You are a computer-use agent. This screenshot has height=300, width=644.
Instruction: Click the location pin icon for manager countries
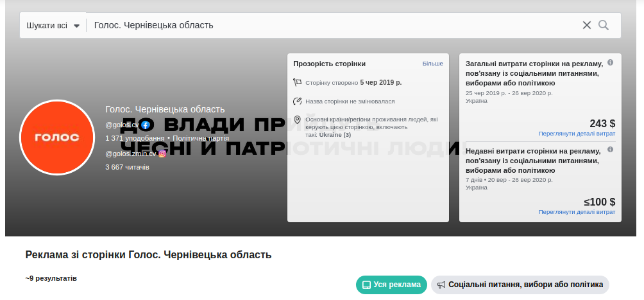point(298,119)
